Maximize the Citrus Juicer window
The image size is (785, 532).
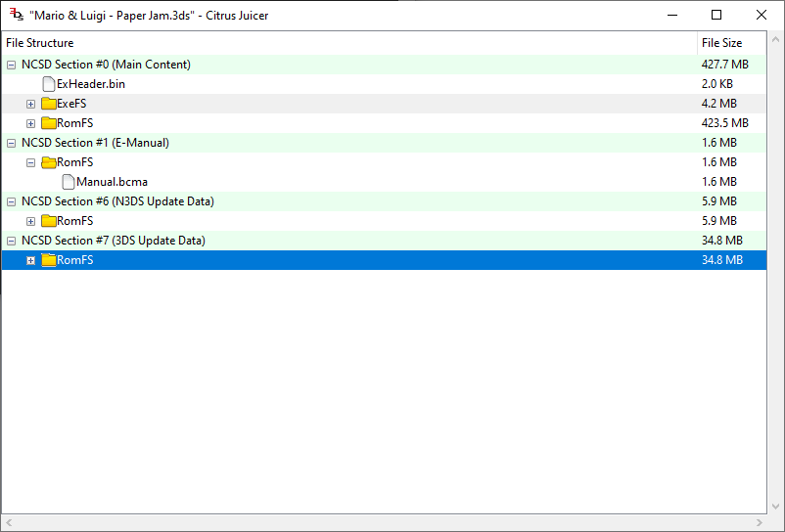tap(716, 15)
